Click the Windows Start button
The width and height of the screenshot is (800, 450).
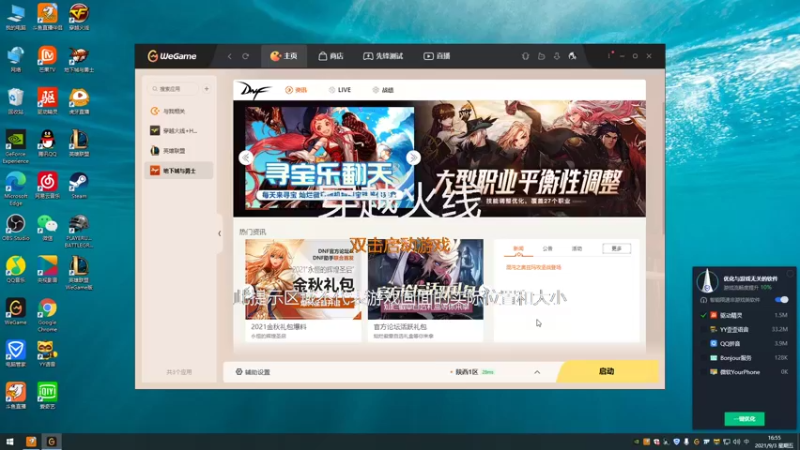coord(10,442)
